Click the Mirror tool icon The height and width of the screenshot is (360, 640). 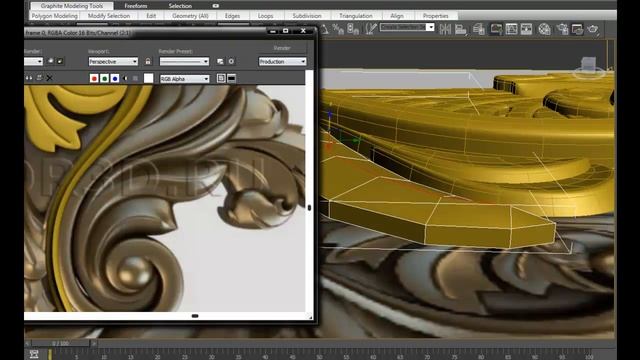pyautogui.click(x=445, y=29)
